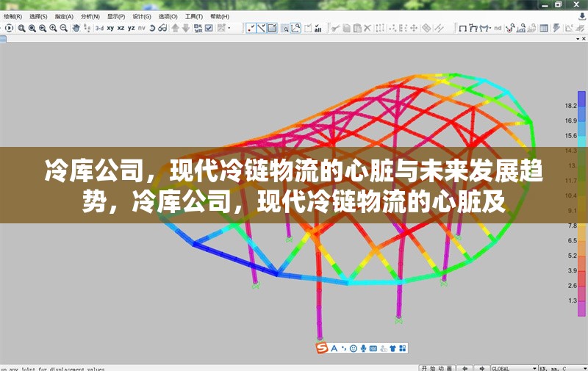The height and width of the screenshot is (371, 588).
Task: Open the 显示(P) menu
Action: tap(116, 16)
